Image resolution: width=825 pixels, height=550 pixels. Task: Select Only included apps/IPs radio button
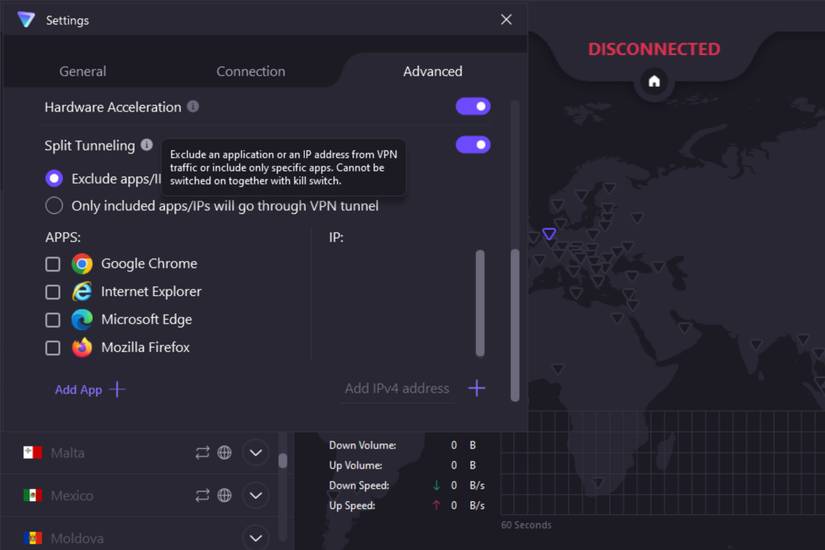(54, 206)
